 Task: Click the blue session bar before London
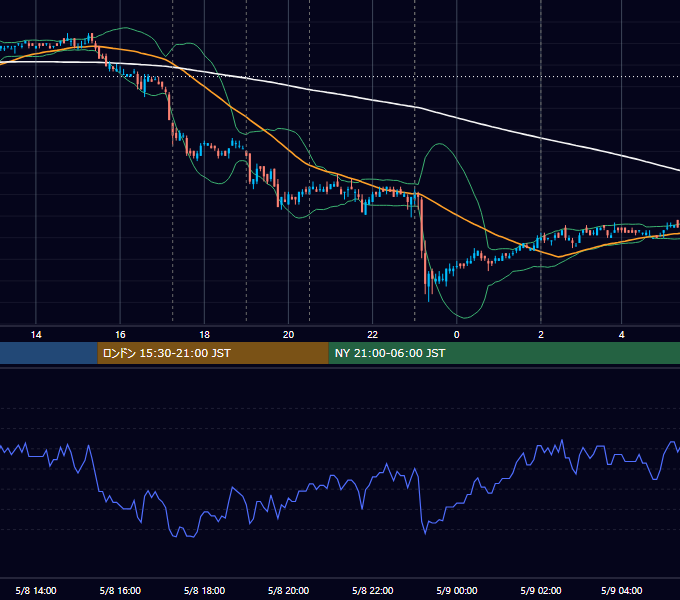49,353
